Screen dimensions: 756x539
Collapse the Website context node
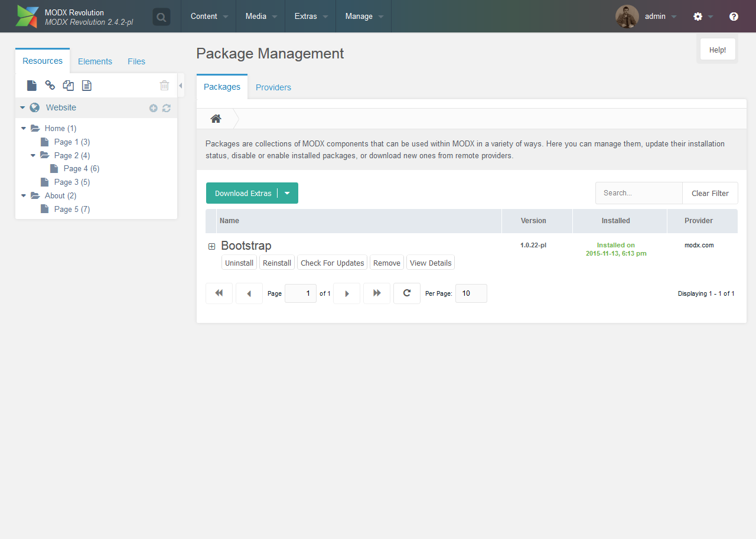point(22,108)
